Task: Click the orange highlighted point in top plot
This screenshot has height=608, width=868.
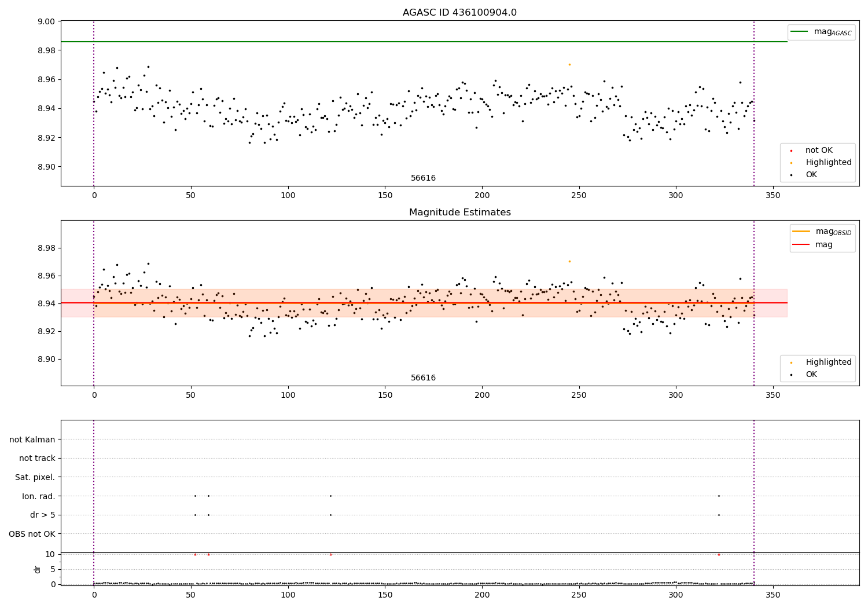Action: tap(569, 64)
